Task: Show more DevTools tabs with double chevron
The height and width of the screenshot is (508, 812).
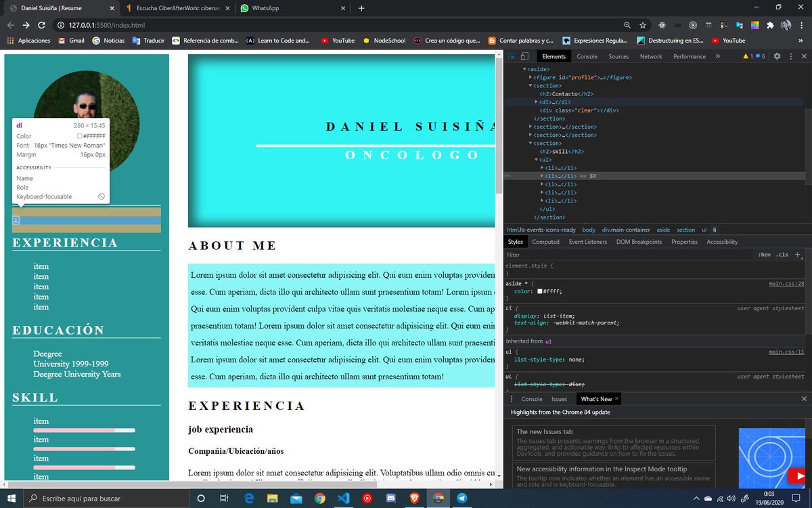Action: pyautogui.click(x=717, y=56)
